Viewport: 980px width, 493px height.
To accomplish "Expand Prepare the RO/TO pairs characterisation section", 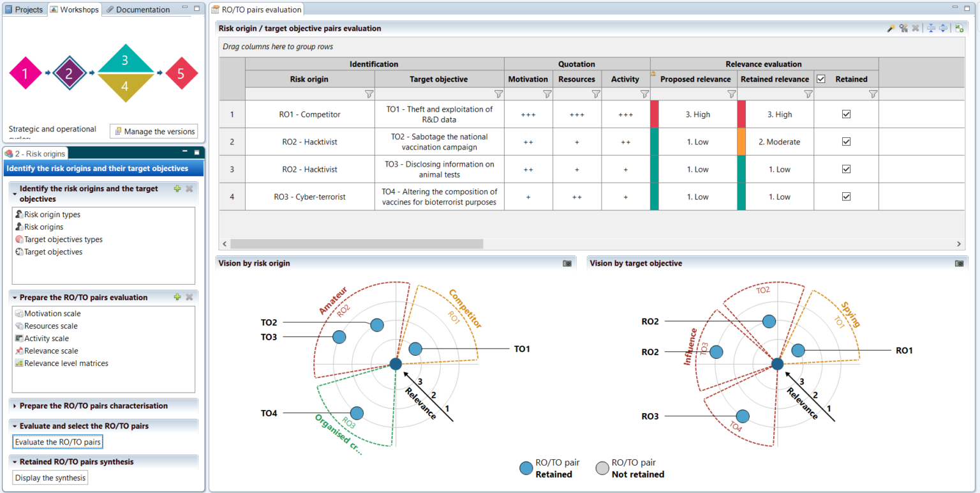I will click(15, 406).
